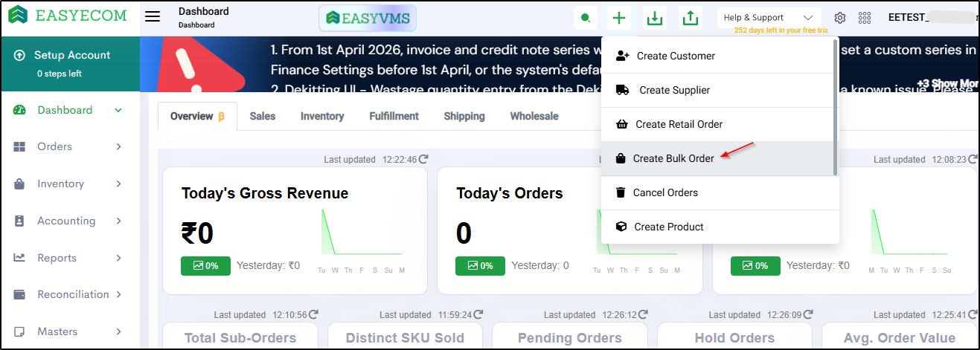Expand the Inventory sidebar menu
This screenshot has width=980, height=350.
(68, 184)
